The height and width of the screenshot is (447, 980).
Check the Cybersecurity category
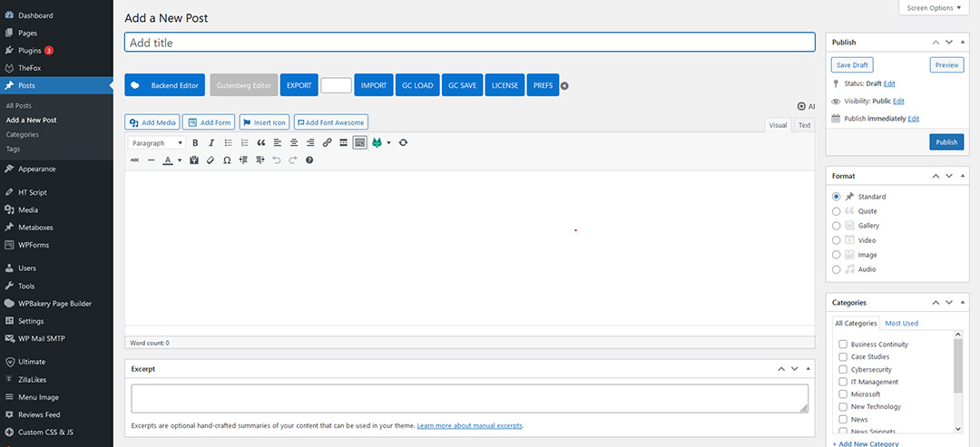pyautogui.click(x=843, y=370)
